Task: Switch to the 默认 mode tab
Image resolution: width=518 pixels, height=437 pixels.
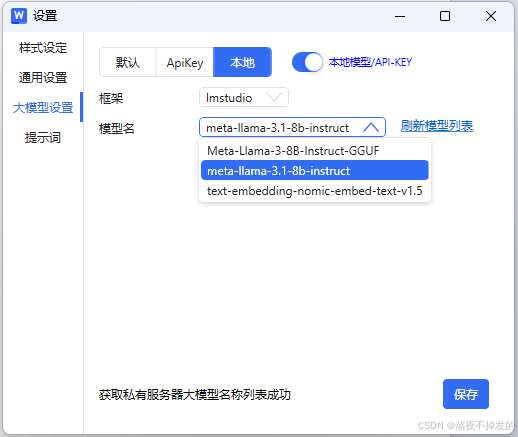Action: click(128, 62)
